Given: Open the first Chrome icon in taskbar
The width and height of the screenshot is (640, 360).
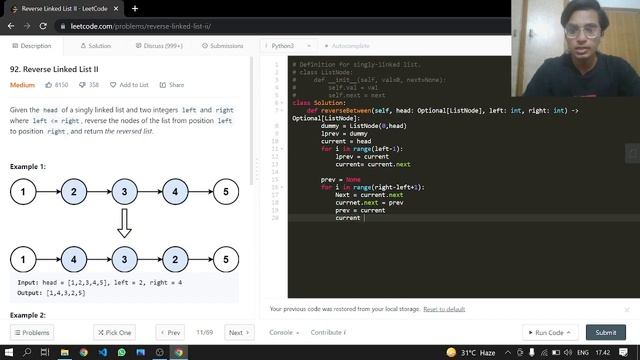Looking at the screenshot, I should point(84,352).
